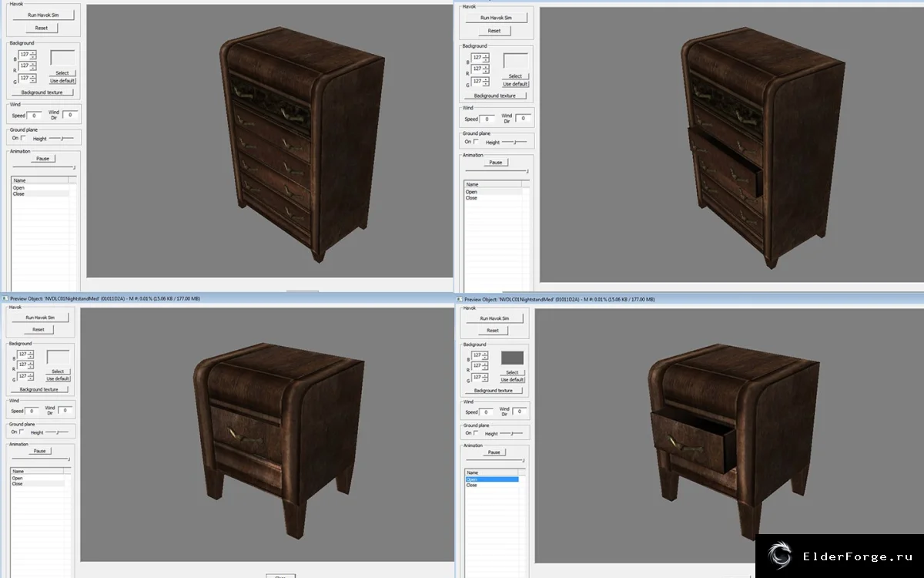Click Select color button in closed dresser window
The image size is (924, 578).
[62, 73]
